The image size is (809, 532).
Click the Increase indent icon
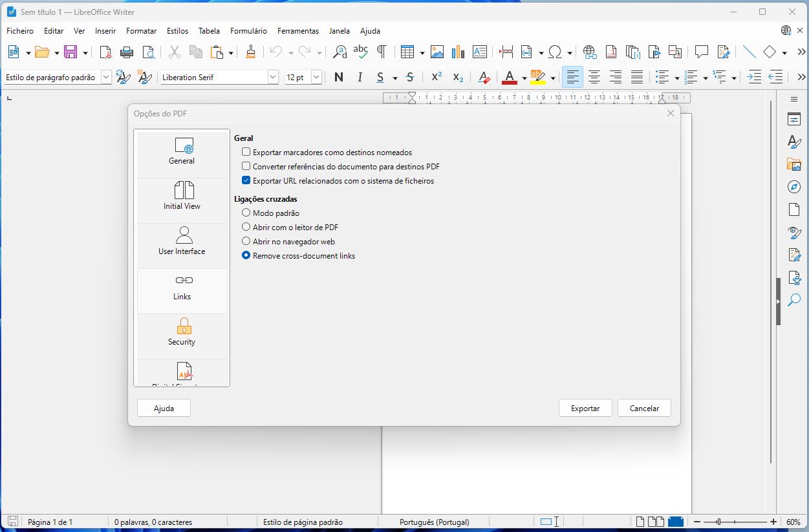point(754,77)
